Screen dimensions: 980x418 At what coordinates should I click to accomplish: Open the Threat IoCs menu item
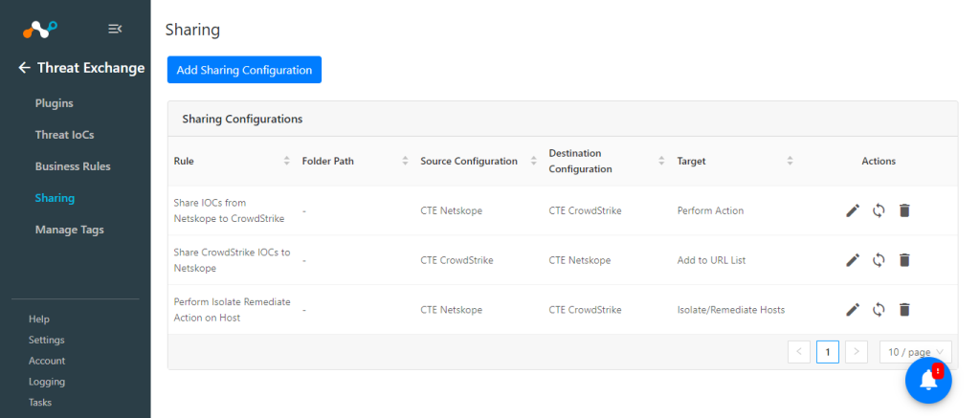tap(64, 134)
